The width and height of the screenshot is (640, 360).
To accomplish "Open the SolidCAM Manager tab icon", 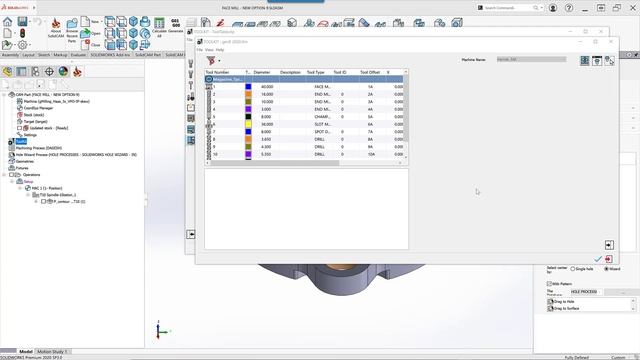I will [x=77, y=71].
